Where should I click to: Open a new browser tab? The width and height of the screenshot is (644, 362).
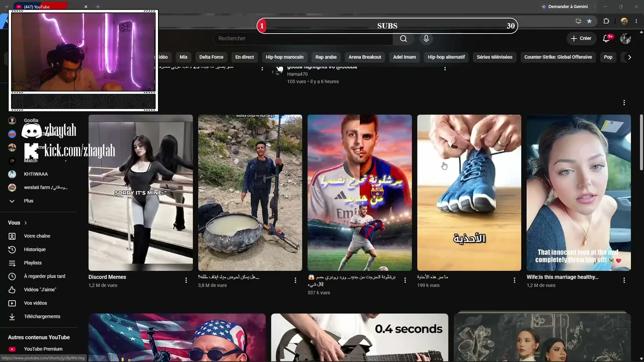point(98,7)
